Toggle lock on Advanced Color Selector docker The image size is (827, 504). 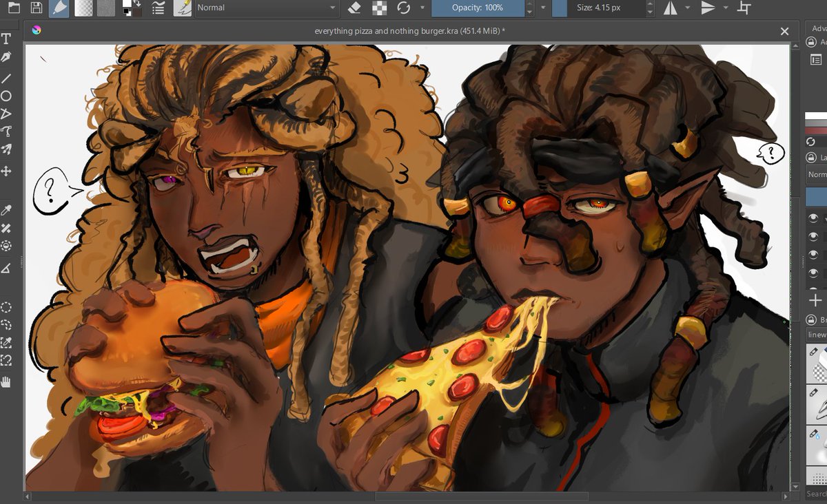pyautogui.click(x=812, y=42)
